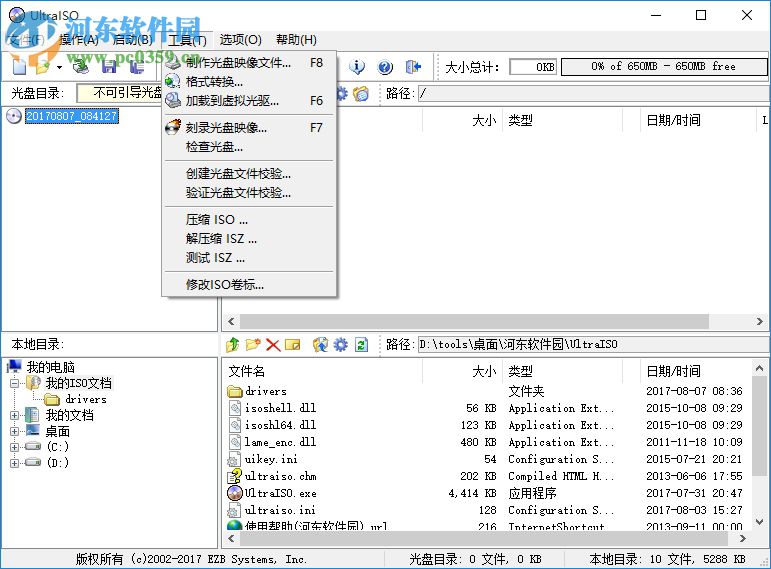Click the blue info bubble toolbar icon
771x569 pixels.
coord(357,66)
